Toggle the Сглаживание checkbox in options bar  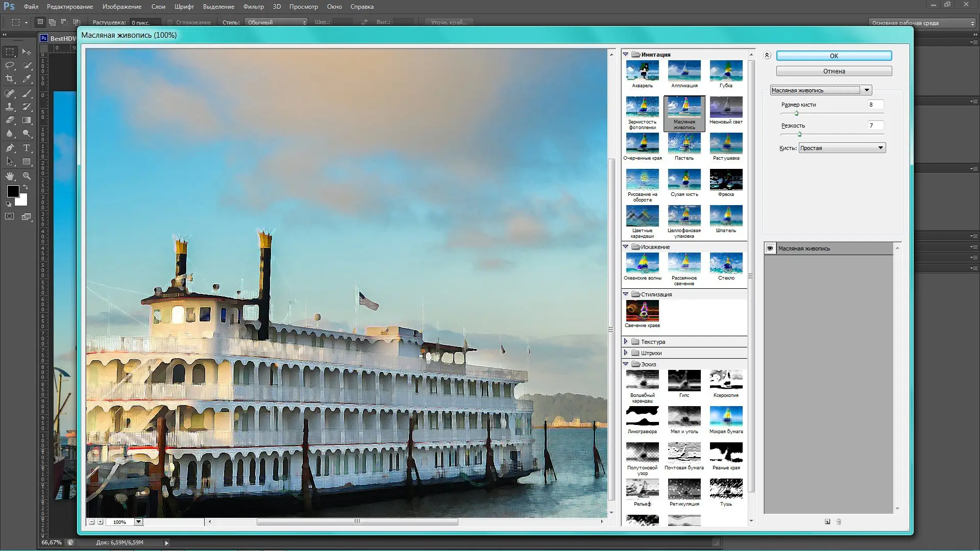(170, 22)
